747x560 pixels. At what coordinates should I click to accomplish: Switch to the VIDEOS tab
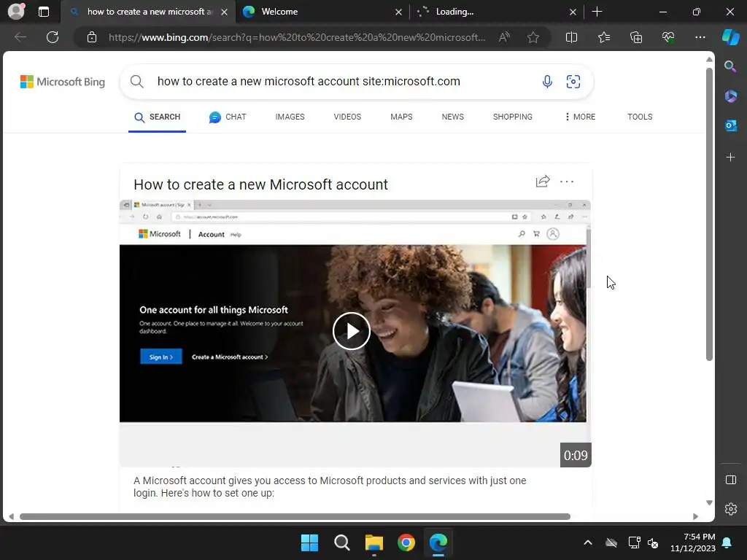347,117
